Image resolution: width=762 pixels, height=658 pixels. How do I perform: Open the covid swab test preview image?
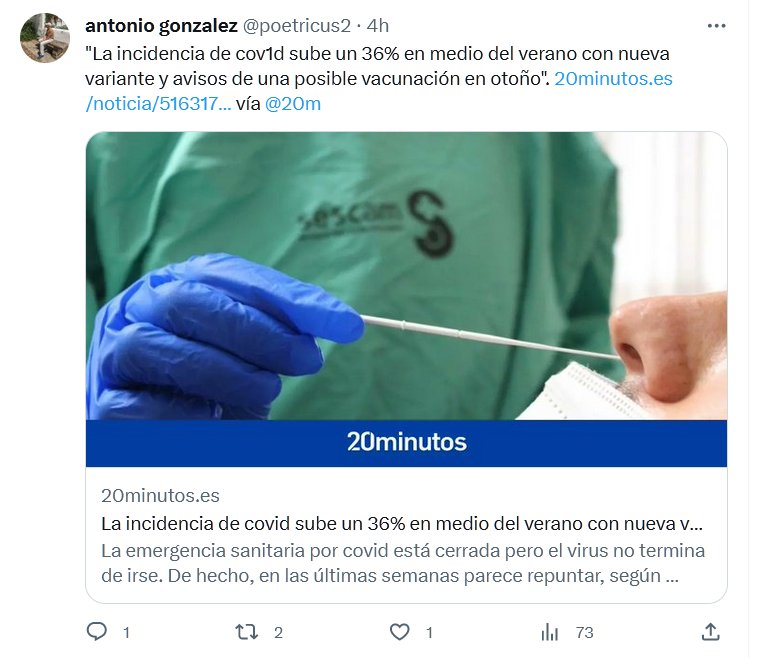point(406,276)
